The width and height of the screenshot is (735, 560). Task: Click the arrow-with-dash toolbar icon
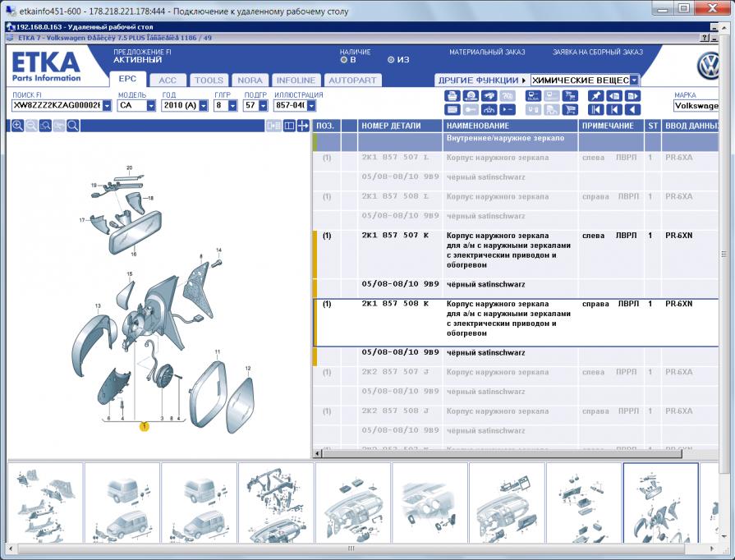click(508, 110)
